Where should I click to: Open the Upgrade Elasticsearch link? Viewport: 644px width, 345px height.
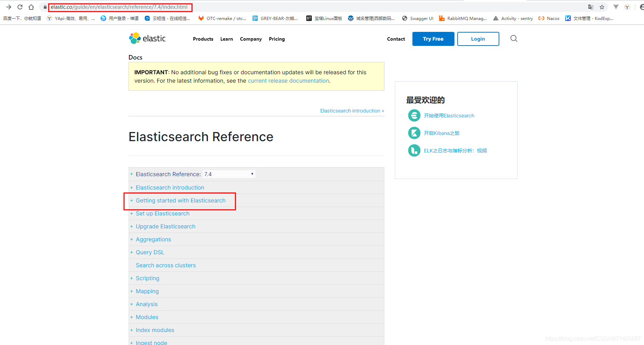pyautogui.click(x=166, y=226)
